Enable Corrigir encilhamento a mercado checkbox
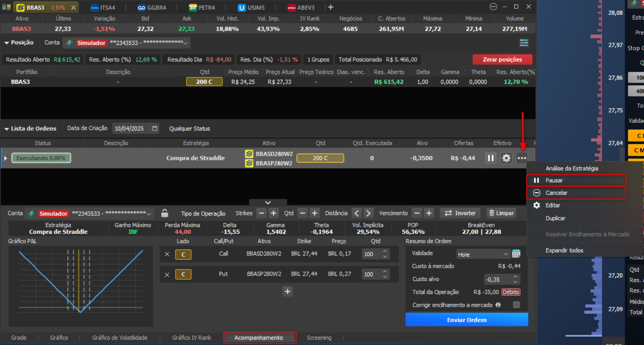 pyautogui.click(x=516, y=305)
